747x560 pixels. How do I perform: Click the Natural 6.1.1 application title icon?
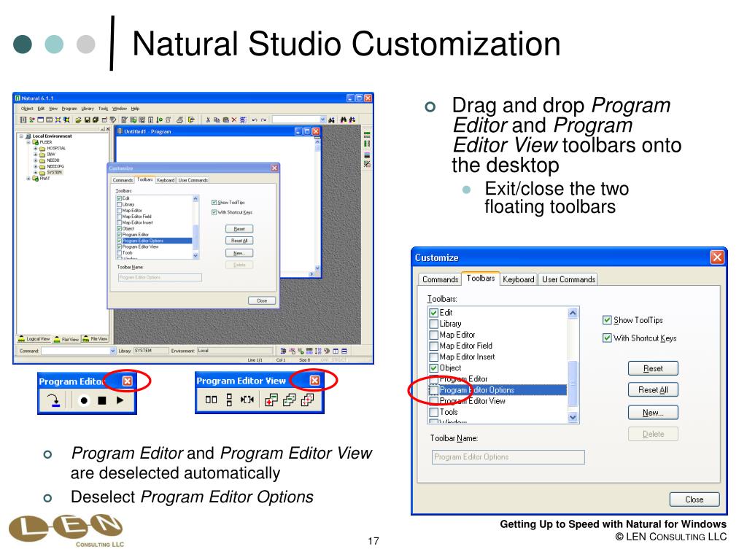(18, 98)
